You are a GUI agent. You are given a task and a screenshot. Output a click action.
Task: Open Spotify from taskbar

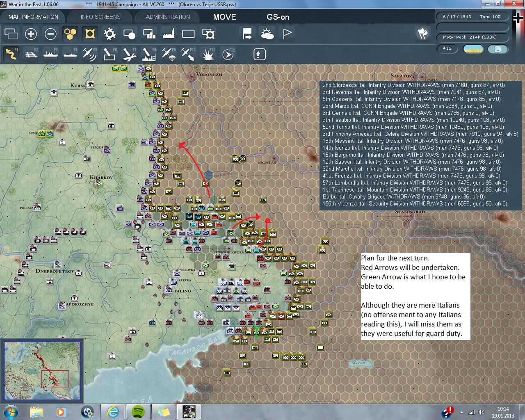coord(138,411)
